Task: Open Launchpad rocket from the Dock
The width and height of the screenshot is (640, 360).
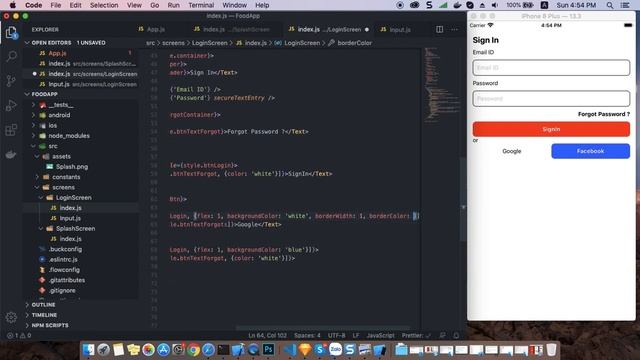Action: click(103, 350)
